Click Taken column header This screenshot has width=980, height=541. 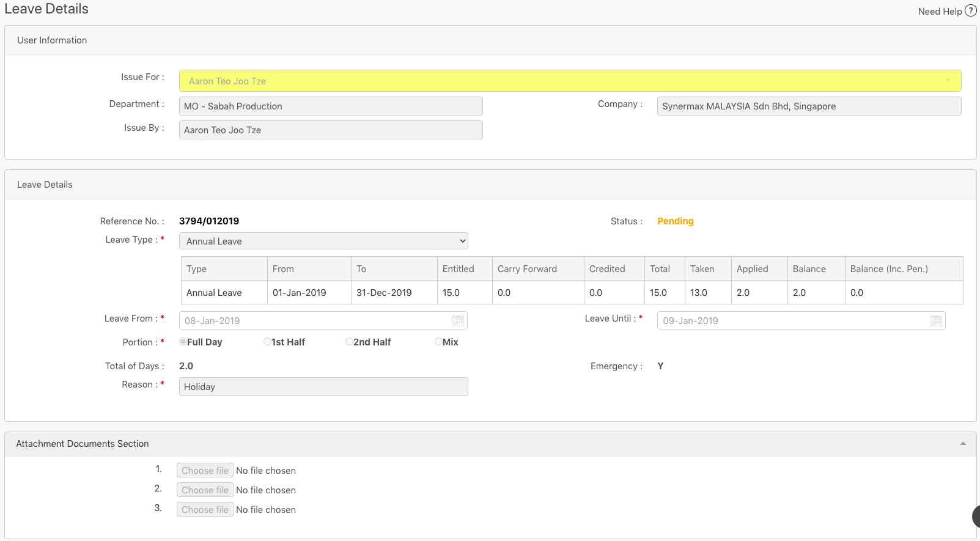pyautogui.click(x=709, y=268)
